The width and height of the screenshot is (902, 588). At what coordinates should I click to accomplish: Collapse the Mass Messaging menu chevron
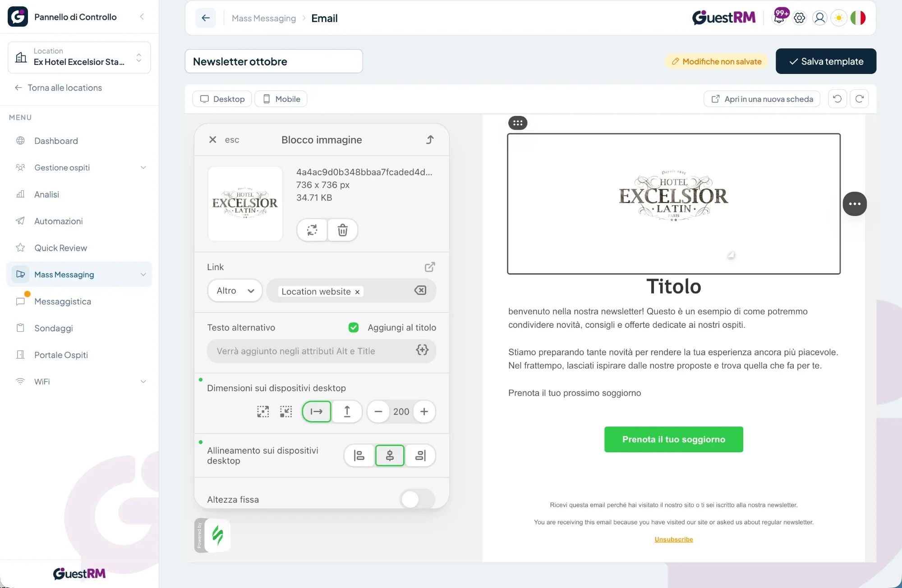[143, 275]
